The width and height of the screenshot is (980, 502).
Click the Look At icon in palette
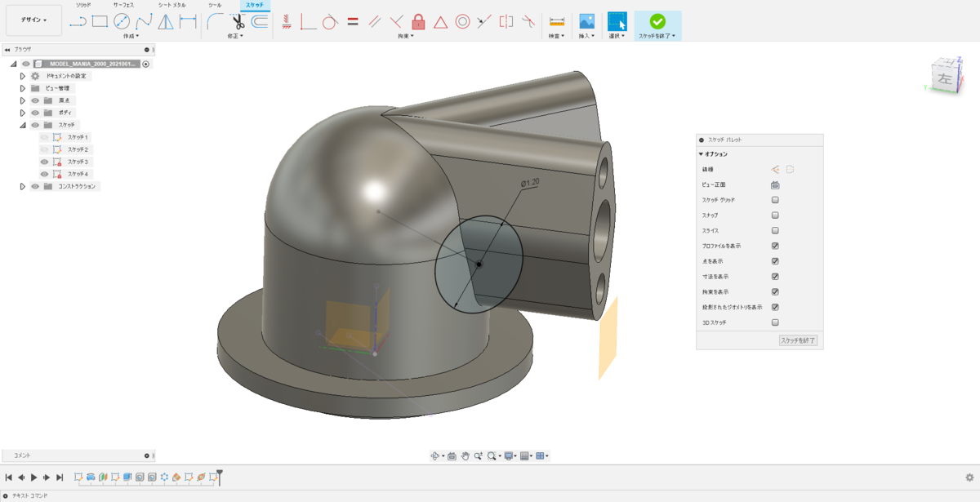775,184
